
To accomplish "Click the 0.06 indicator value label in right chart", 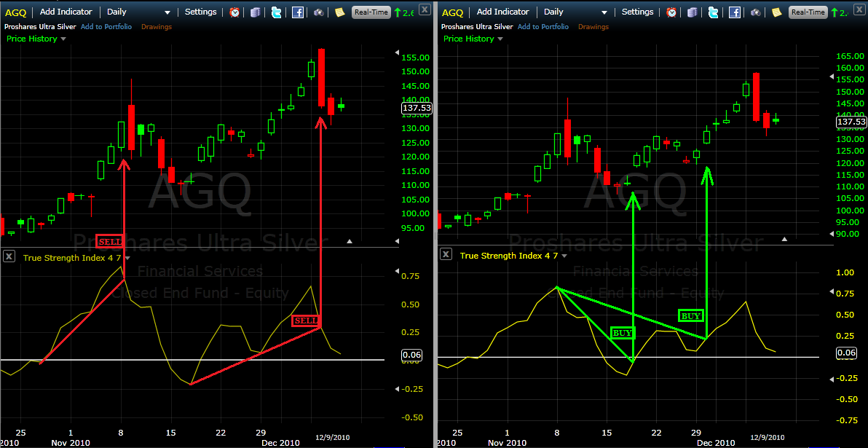I will (x=847, y=353).
